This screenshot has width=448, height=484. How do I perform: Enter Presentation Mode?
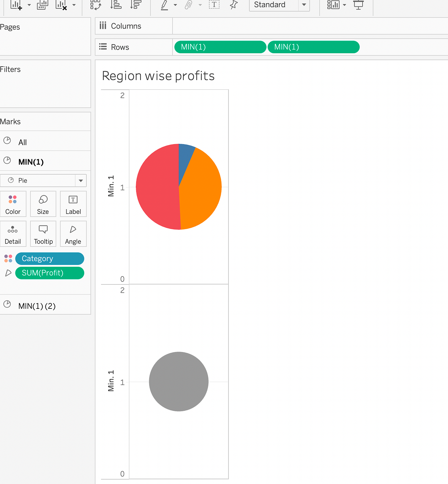[x=358, y=5]
